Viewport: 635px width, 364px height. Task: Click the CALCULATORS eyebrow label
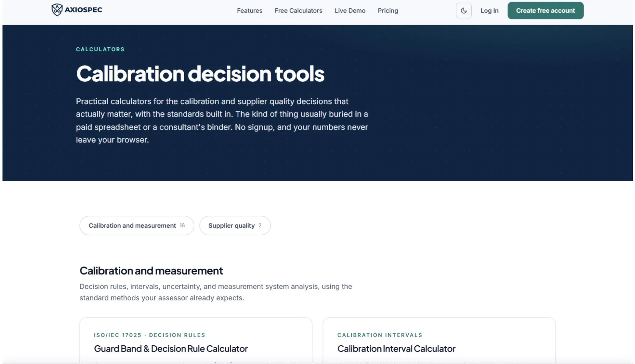100,49
